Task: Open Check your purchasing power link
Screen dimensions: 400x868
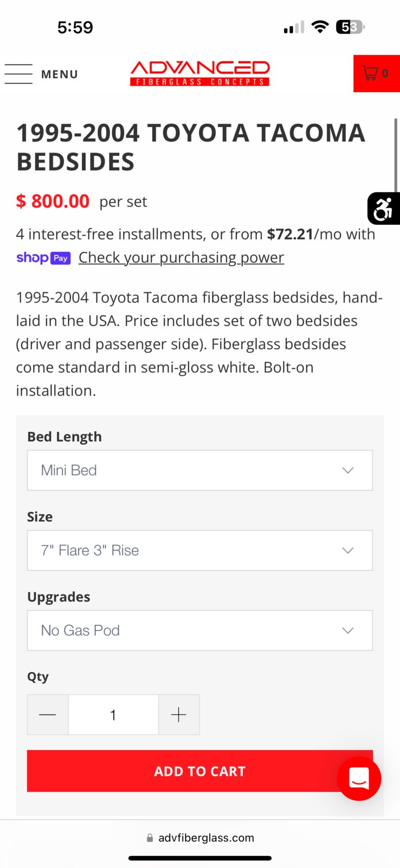Action: click(x=181, y=257)
